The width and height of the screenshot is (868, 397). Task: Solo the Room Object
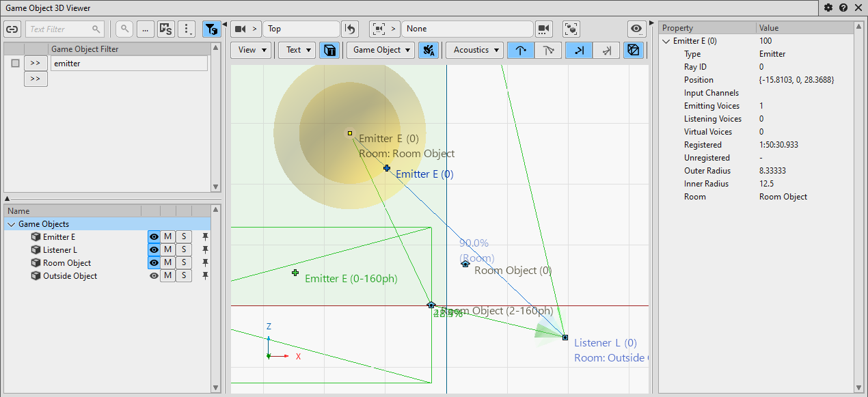click(184, 263)
